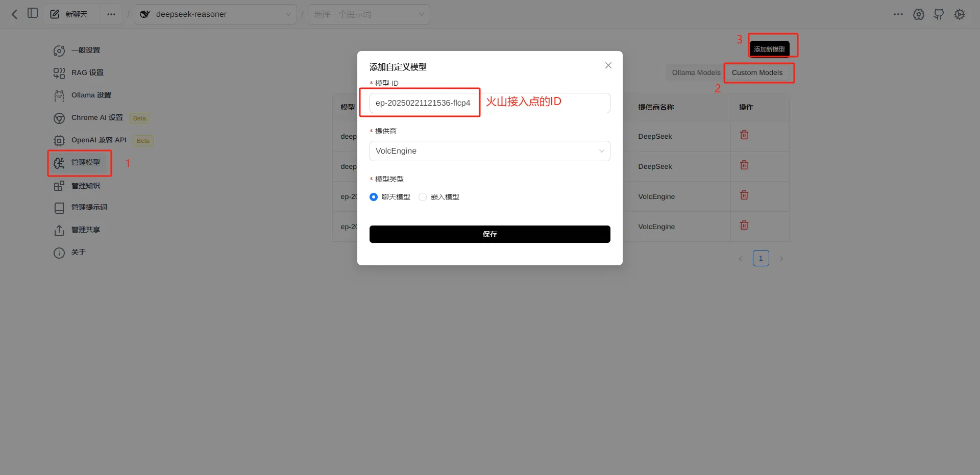Switch to Custom Models tab

(757, 72)
